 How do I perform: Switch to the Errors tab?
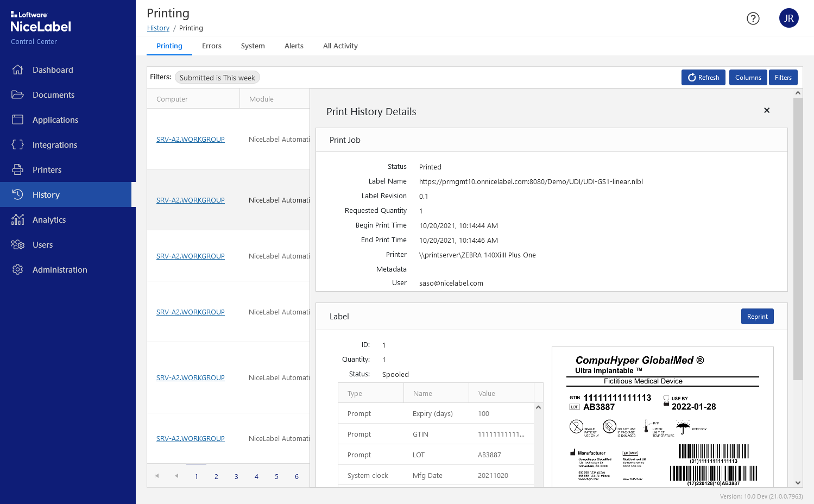(212, 46)
